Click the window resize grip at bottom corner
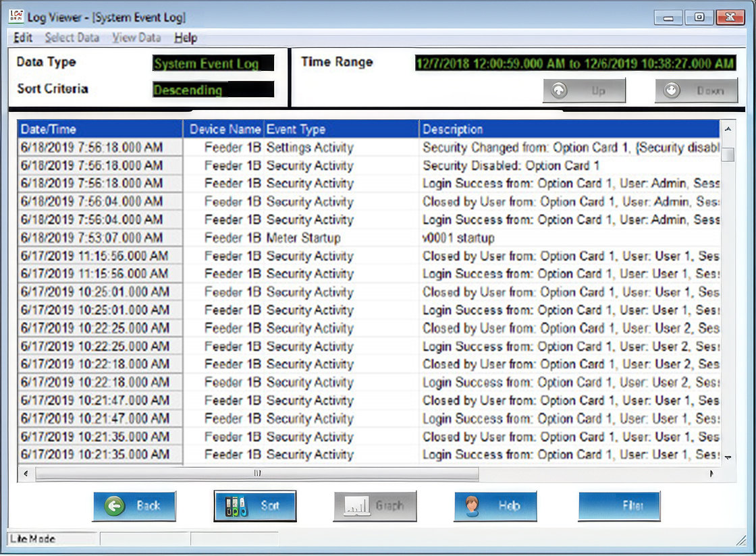 click(742, 540)
